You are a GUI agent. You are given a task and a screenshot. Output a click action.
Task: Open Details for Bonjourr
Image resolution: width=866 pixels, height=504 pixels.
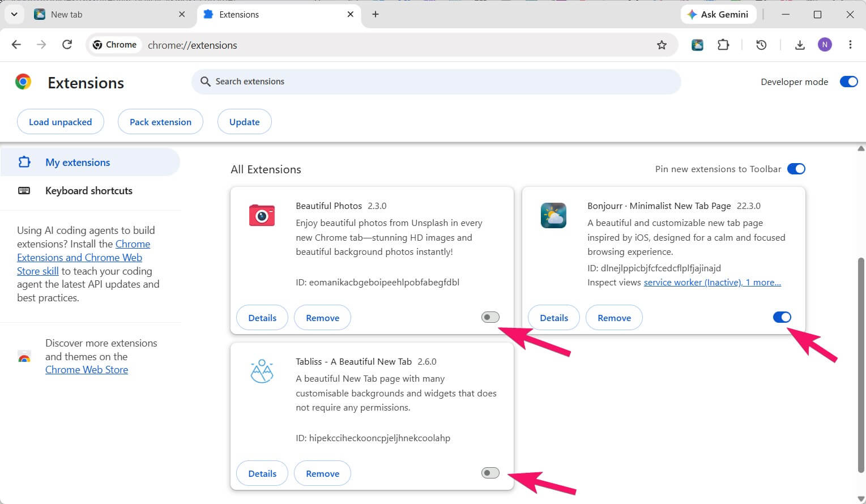[554, 318]
